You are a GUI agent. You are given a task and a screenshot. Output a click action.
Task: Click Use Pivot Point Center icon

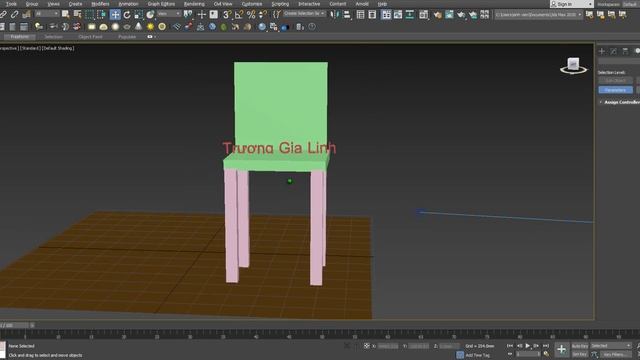point(188,15)
